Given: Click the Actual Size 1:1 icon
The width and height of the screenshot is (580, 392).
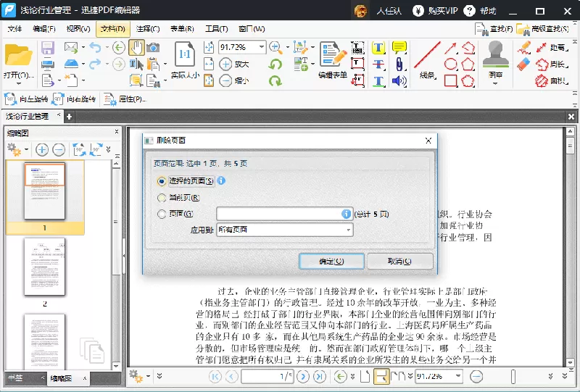Looking at the screenshot, I should tap(185, 60).
